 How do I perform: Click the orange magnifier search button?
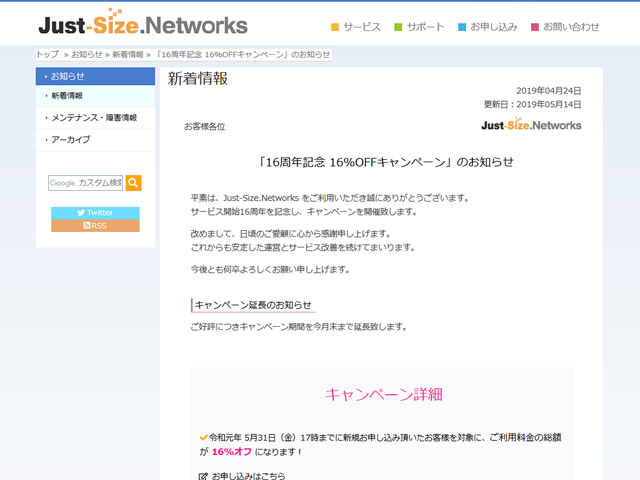point(133,183)
